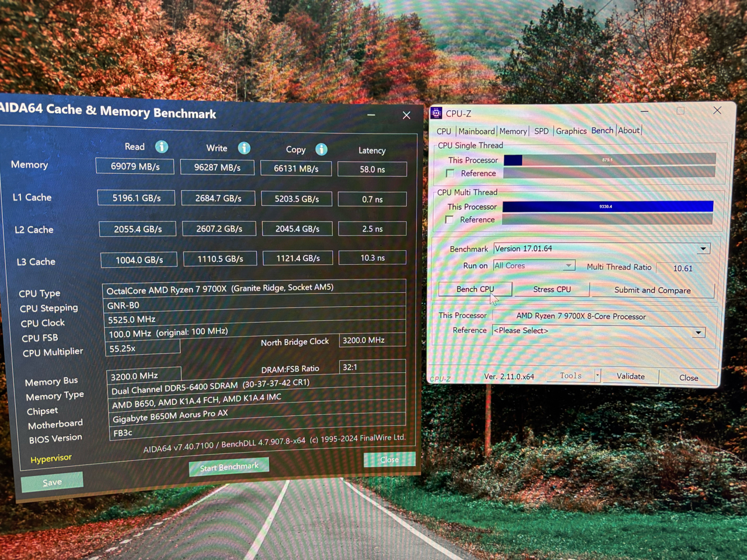The image size is (747, 560).
Task: Click the Validate button
Action: (x=630, y=376)
